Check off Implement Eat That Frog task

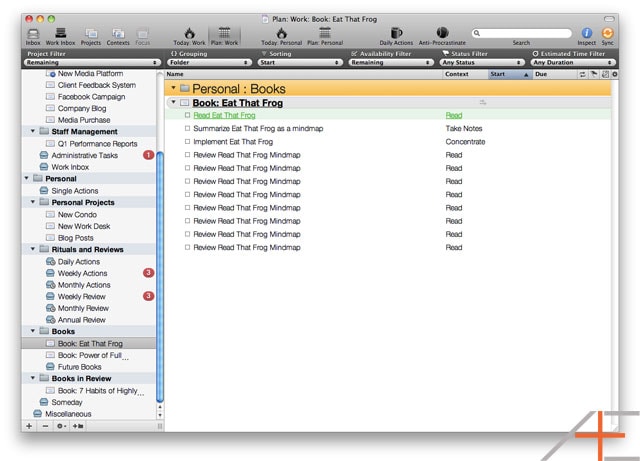click(x=187, y=142)
